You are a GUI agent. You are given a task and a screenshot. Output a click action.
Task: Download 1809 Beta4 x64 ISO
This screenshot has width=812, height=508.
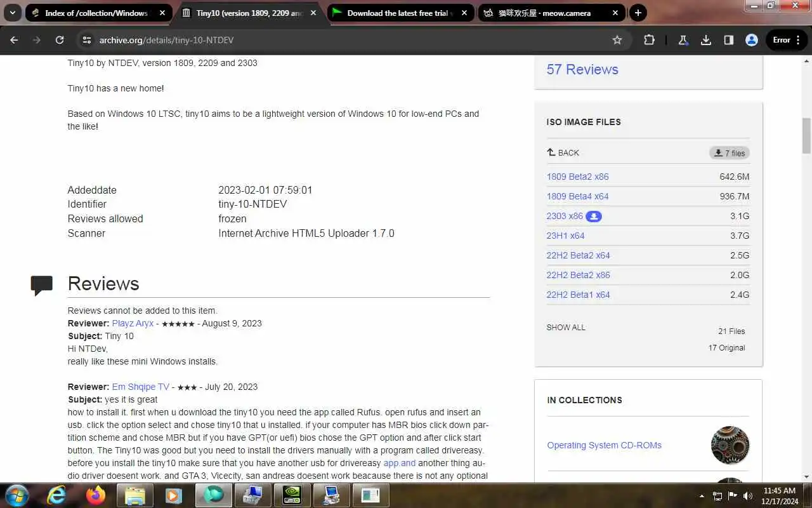[577, 196]
